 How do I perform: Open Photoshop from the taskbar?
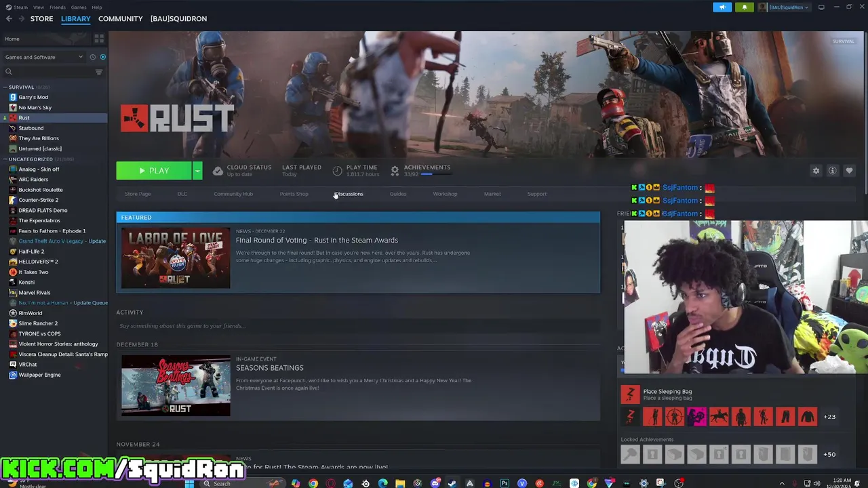tap(505, 483)
